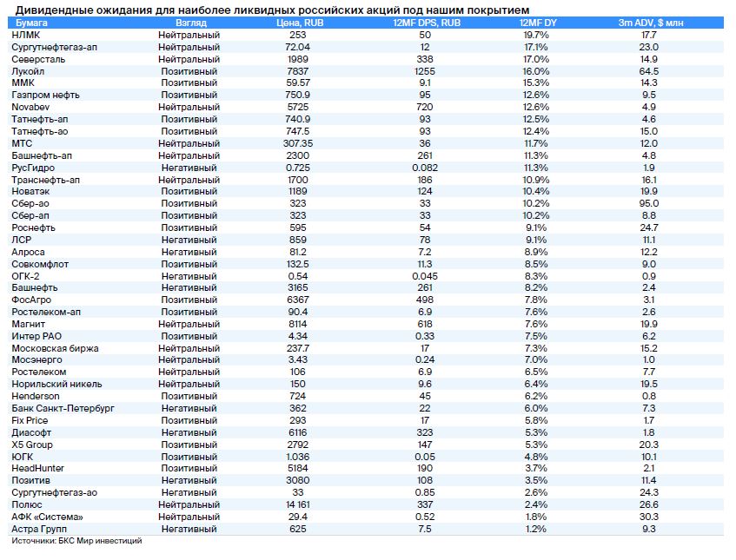Click the "Источники: БКС Мир инвестиций" footnote
736x560 pixels.
(x=76, y=541)
